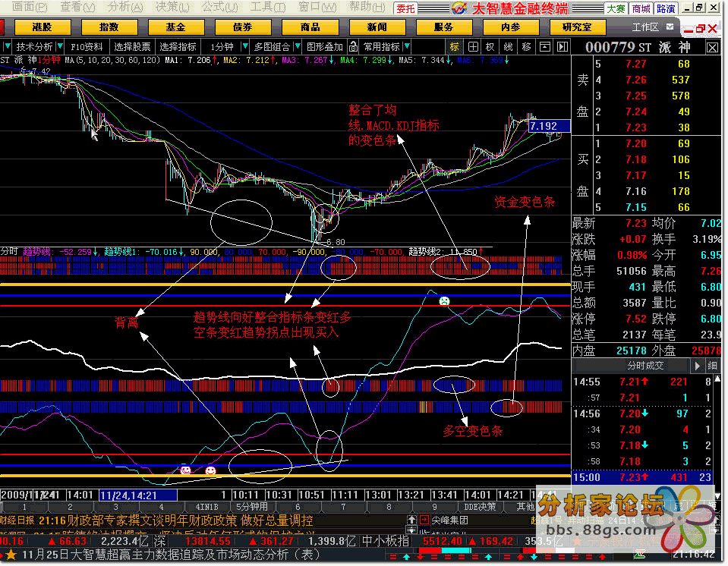Click the news ticker scroll-up arrow

(411, 520)
